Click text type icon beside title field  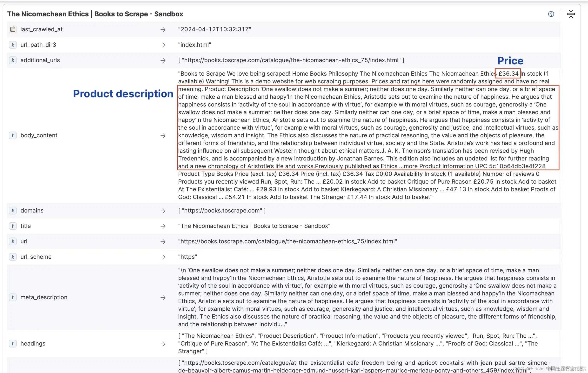(13, 226)
